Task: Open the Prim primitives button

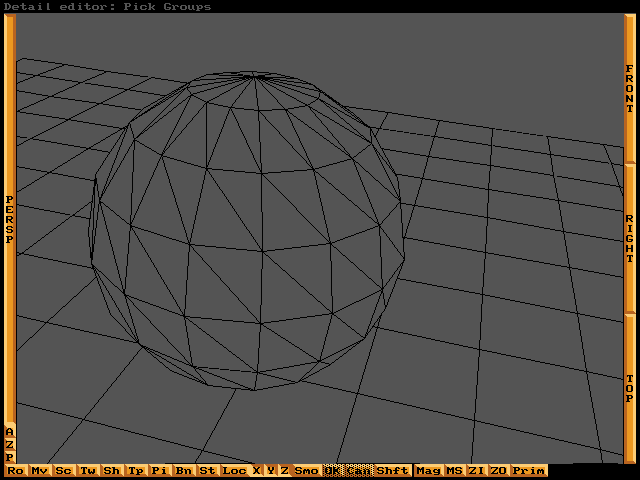Action: (529, 471)
